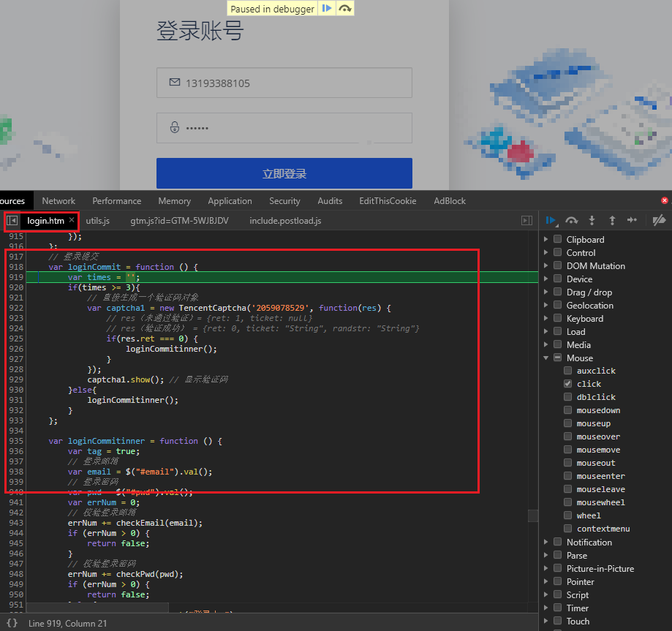
Task: Check the Pointer category checkbox
Action: point(558,581)
